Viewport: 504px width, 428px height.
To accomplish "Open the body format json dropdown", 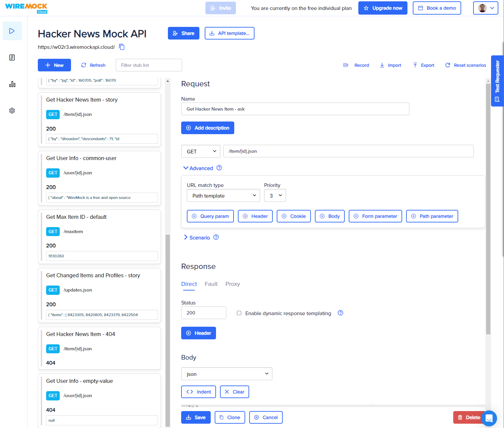I will tap(227, 374).
